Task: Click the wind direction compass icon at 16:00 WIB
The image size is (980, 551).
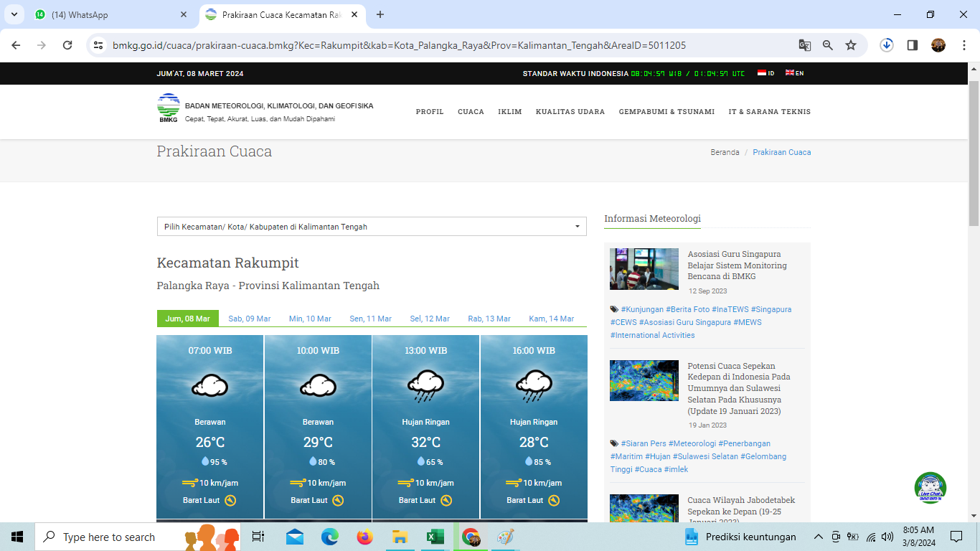Action: [555, 501]
